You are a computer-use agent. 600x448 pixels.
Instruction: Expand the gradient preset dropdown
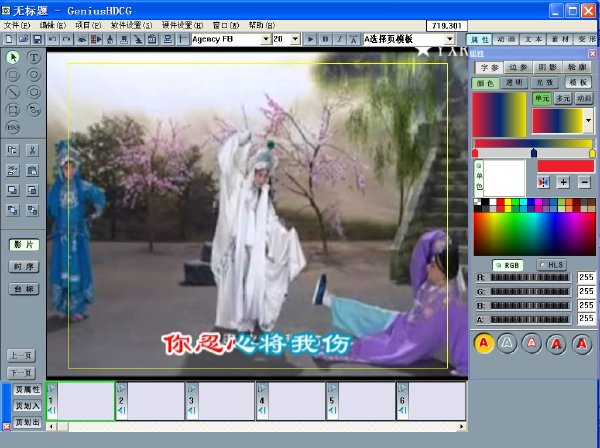(x=589, y=121)
